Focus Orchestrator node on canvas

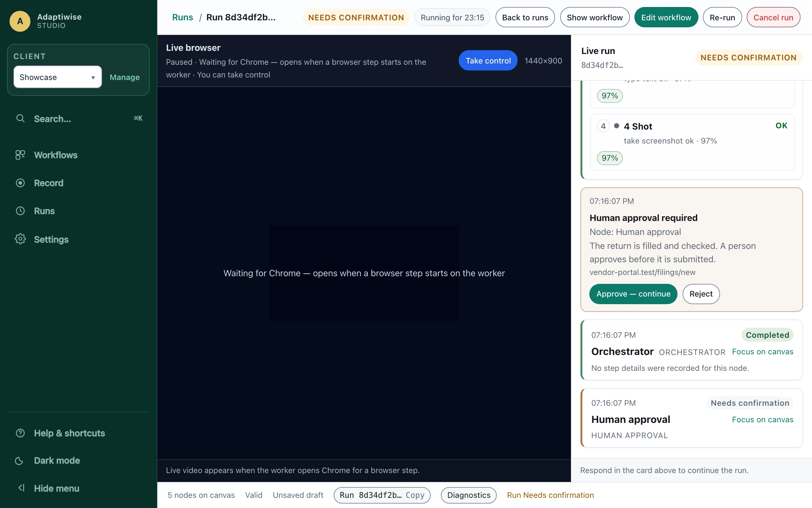coord(762,352)
